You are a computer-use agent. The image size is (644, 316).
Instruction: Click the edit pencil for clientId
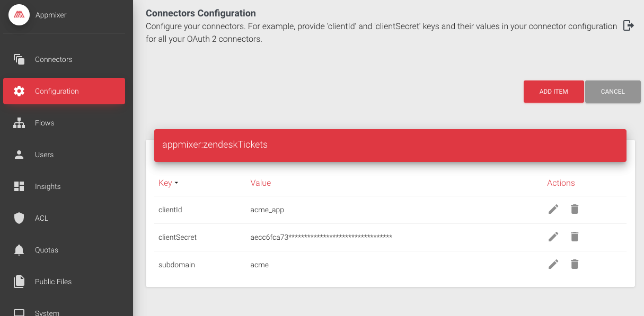tap(553, 209)
